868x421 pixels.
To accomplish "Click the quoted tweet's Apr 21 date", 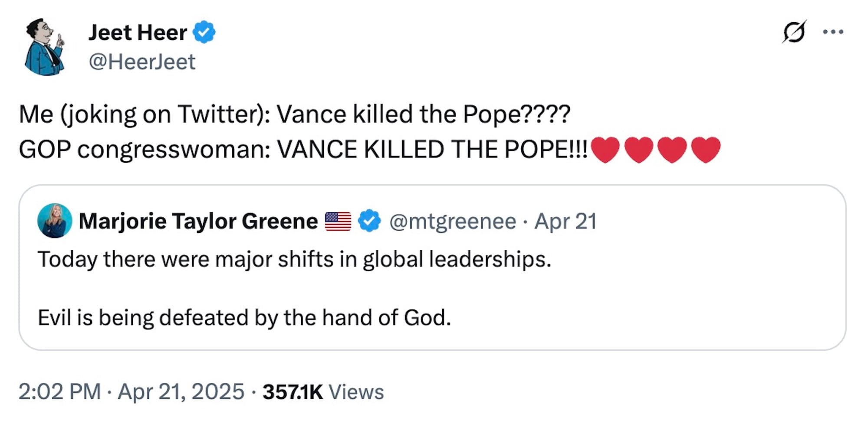I will click(565, 221).
